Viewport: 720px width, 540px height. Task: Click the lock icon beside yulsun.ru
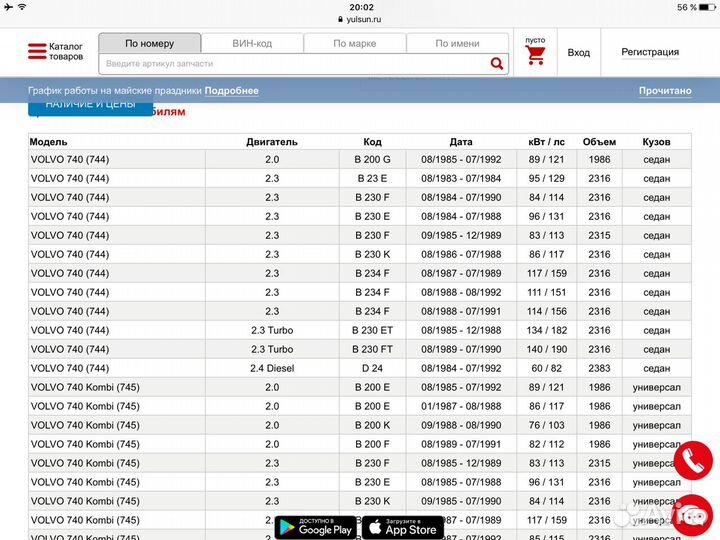point(340,19)
